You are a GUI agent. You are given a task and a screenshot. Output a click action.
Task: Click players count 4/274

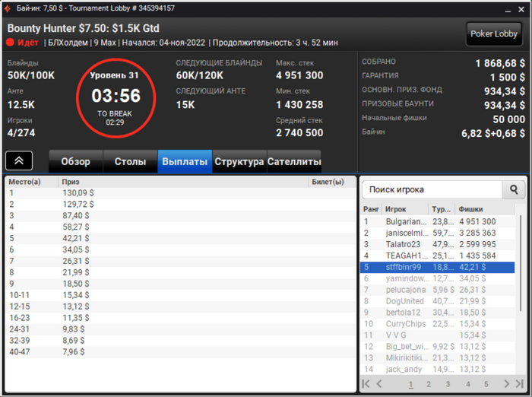point(21,133)
